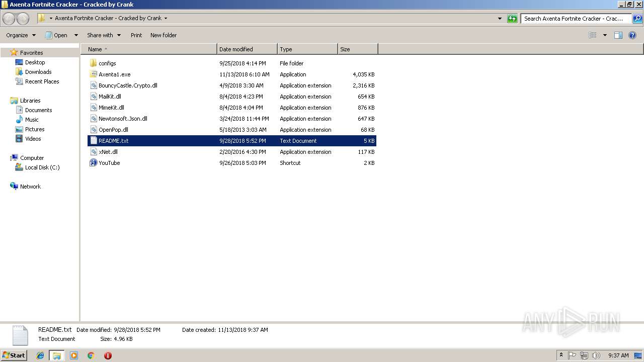Open Downloads in the navigation pane
Viewport: 644px width, 362px height.
[x=38, y=72]
